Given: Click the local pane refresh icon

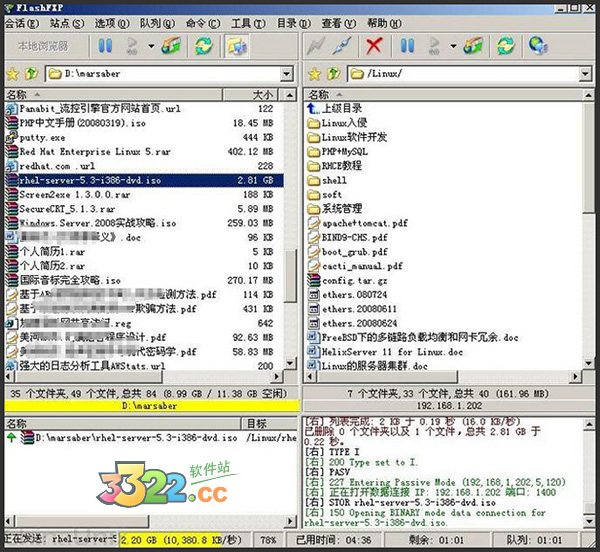Looking at the screenshot, I should tap(203, 46).
